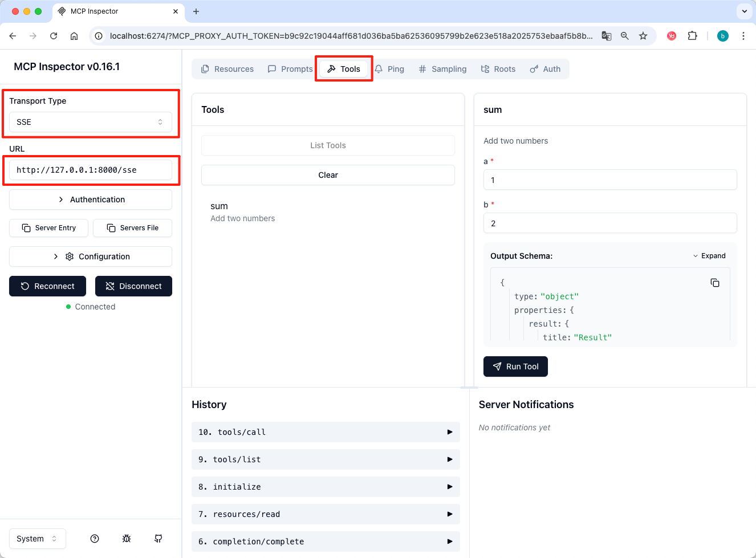Expand the Output Schema view

709,256
